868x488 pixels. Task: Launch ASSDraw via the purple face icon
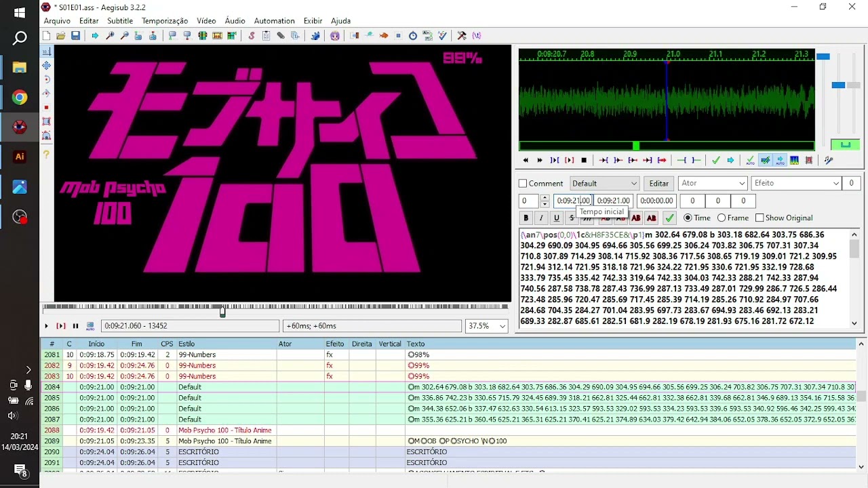[336, 35]
